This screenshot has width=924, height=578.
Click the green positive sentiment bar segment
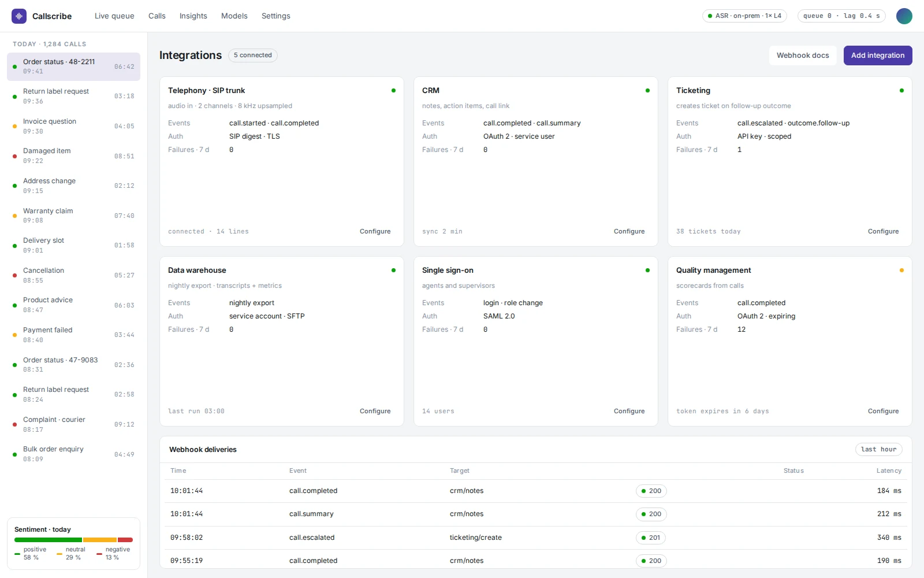pyautogui.click(x=49, y=540)
